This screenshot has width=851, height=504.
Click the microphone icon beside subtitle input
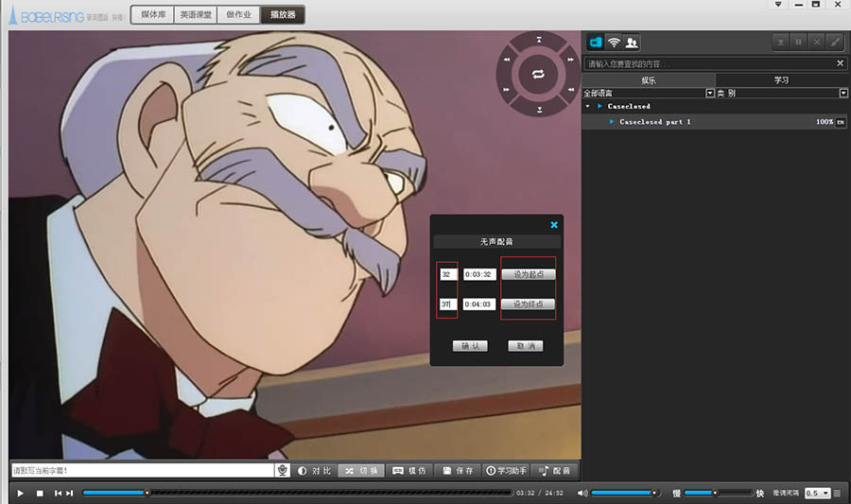pos(282,470)
